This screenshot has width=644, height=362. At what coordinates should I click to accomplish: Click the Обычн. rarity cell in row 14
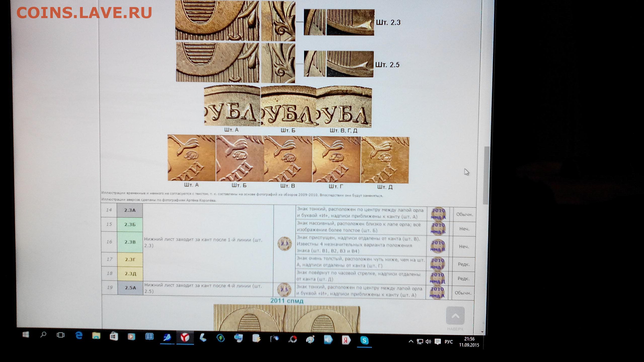465,214
